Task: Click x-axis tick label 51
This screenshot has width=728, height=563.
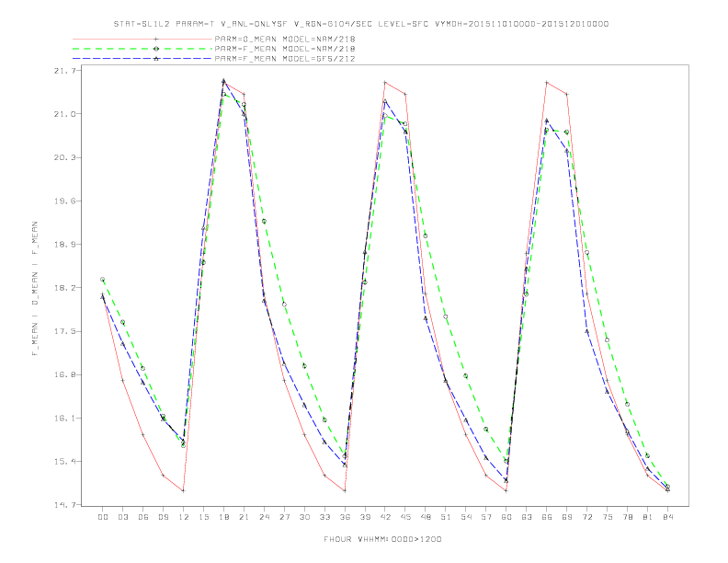Action: tap(446, 517)
